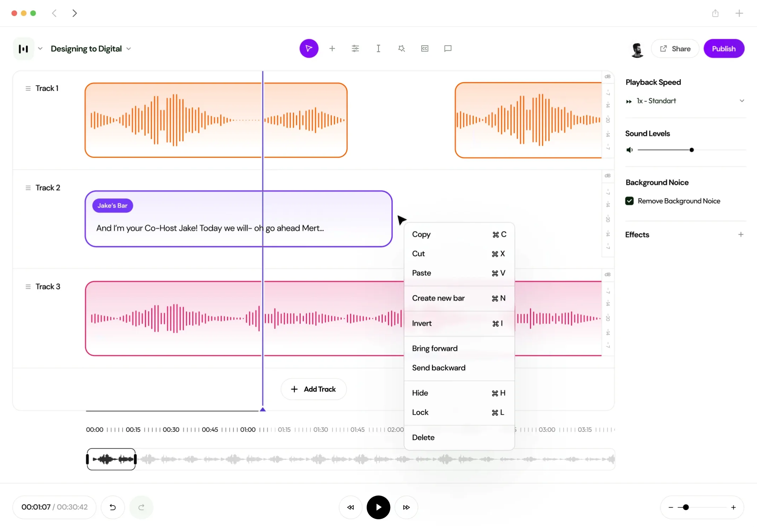The width and height of the screenshot is (757, 532).
Task: Click the new tab plus icon
Action: pos(739,13)
